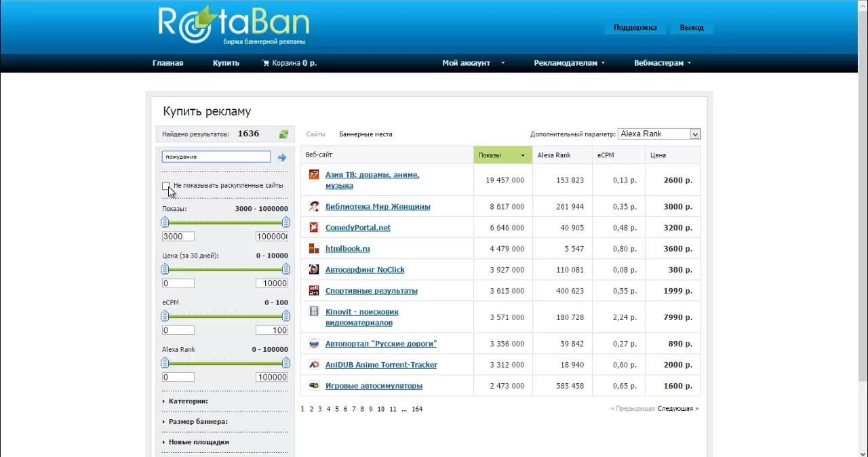Click favicon of Спортивные результаты

coord(314,290)
